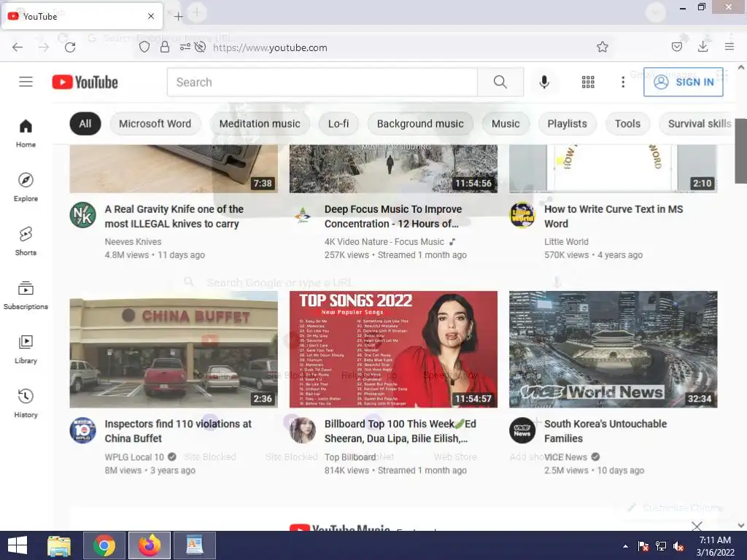Select the Playlists filter chip
Image resolution: width=747 pixels, height=560 pixels.
(567, 124)
